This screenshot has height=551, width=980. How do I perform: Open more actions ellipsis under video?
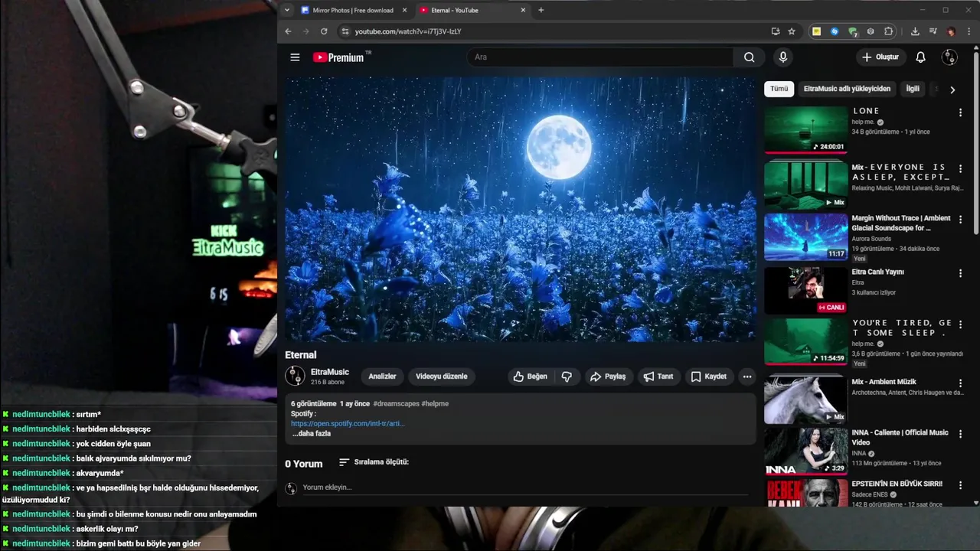click(x=747, y=377)
